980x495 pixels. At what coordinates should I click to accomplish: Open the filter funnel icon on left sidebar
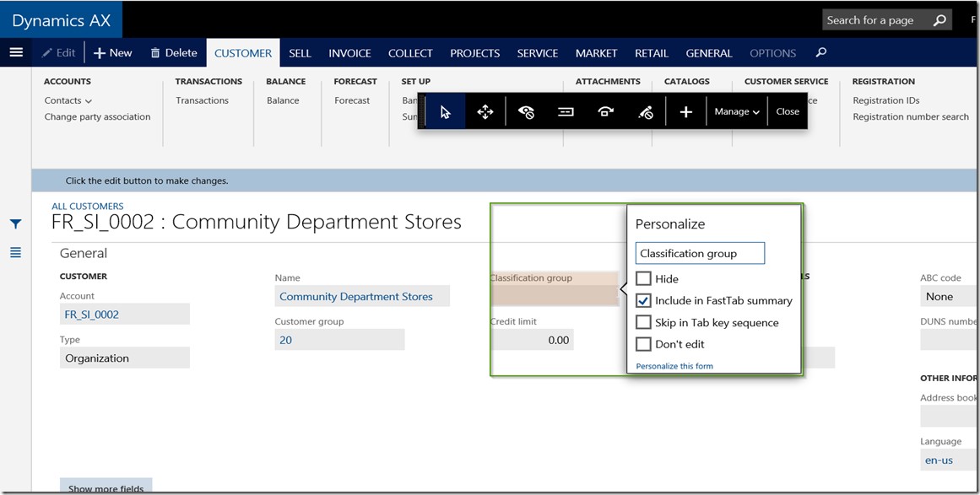coord(14,223)
